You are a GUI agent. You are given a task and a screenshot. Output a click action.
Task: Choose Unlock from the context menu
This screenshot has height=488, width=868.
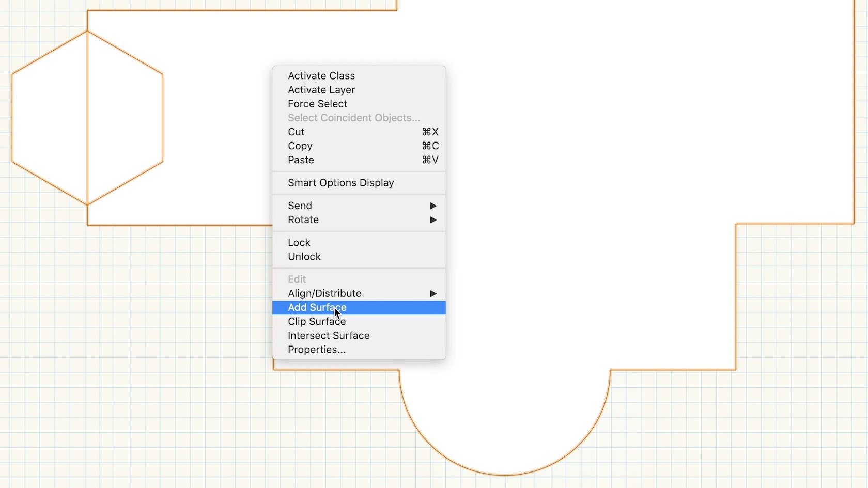tap(359, 257)
